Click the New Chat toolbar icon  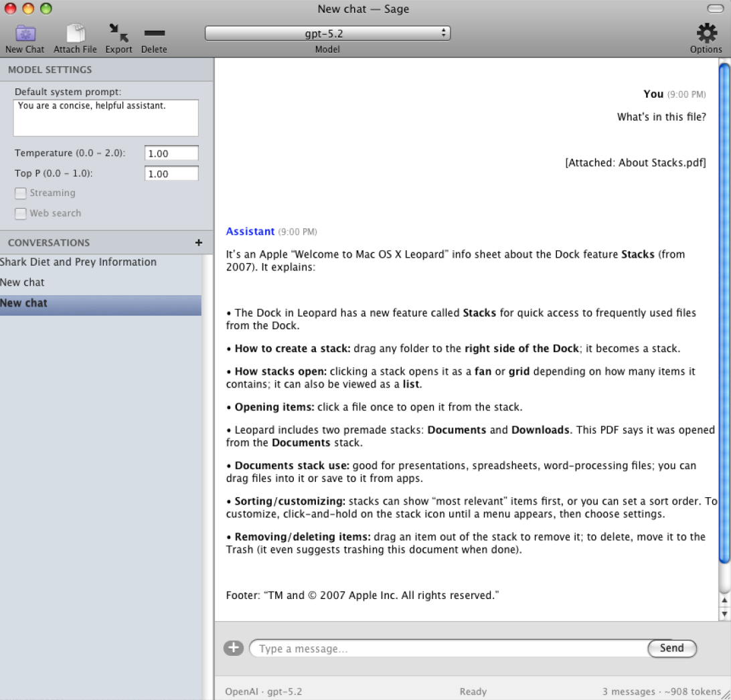pyautogui.click(x=25, y=33)
